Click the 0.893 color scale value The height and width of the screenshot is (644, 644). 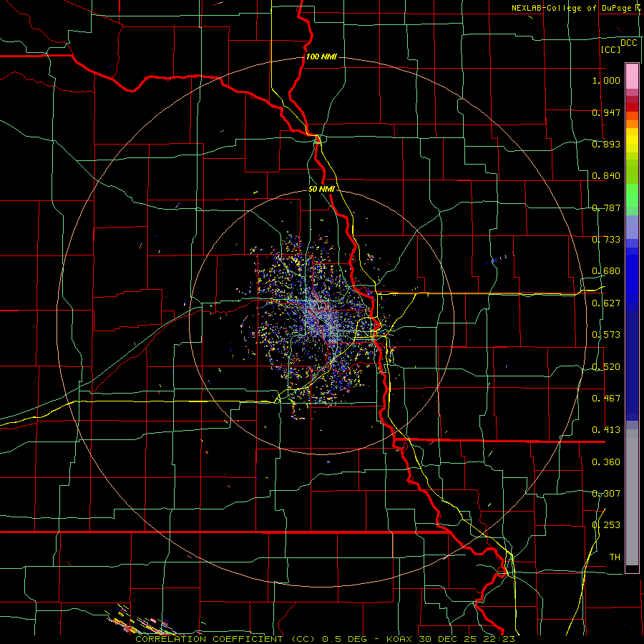[606, 144]
